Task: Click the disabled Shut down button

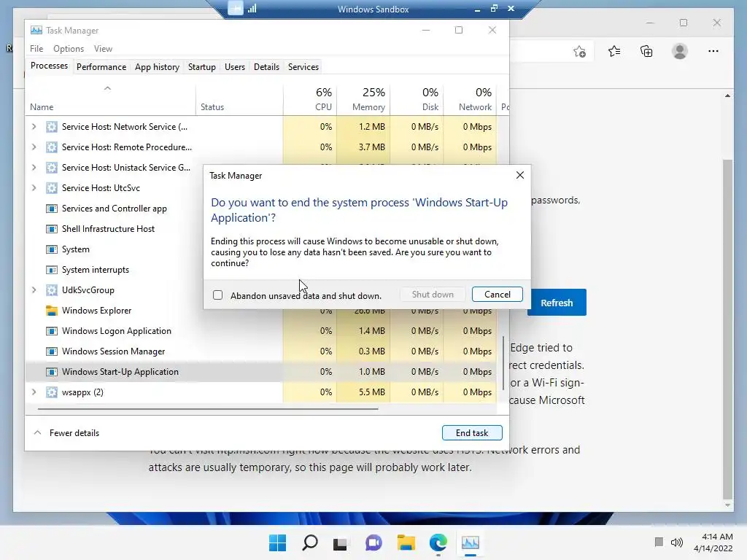Action: (x=433, y=295)
